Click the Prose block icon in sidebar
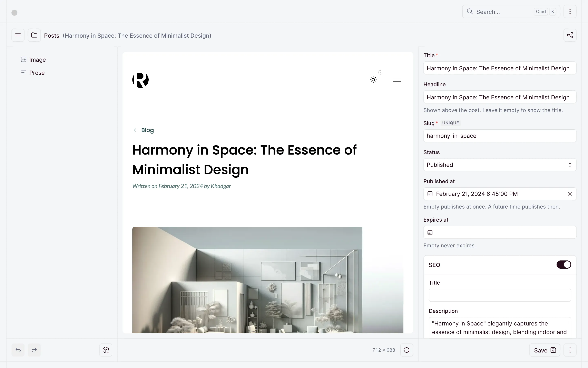 (x=23, y=73)
